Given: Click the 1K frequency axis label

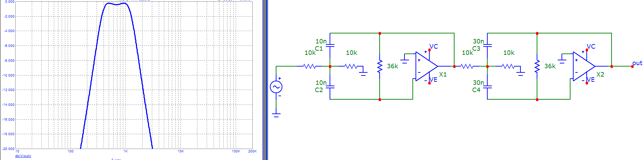Looking at the screenshot, I should pos(126,151).
